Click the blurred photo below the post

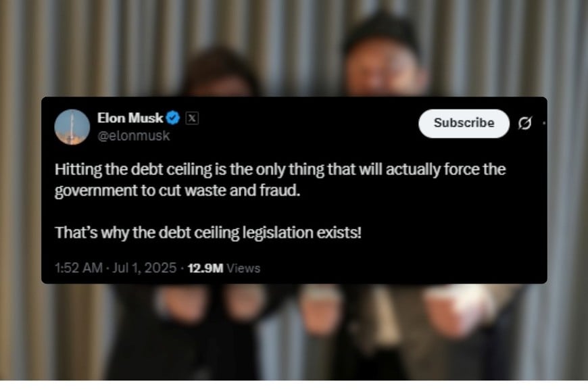[x=294, y=332]
